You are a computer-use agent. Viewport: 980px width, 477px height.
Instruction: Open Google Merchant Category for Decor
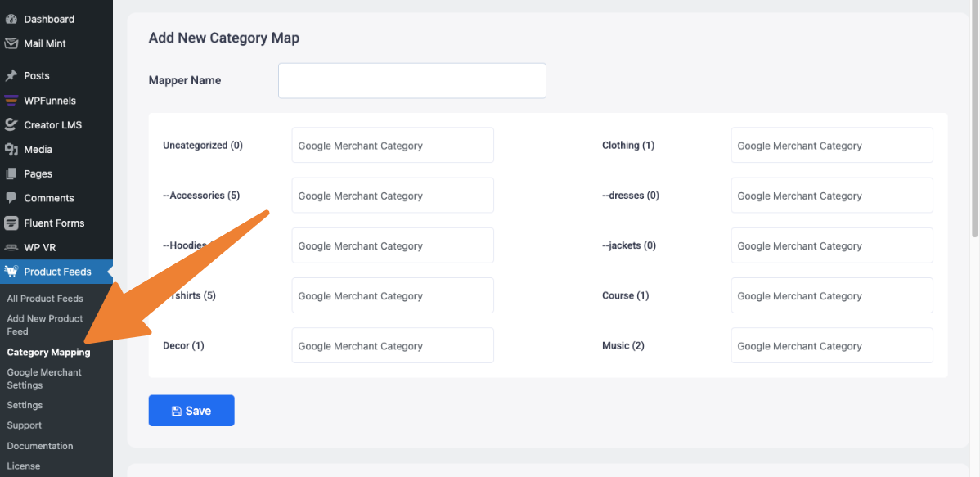(x=393, y=346)
